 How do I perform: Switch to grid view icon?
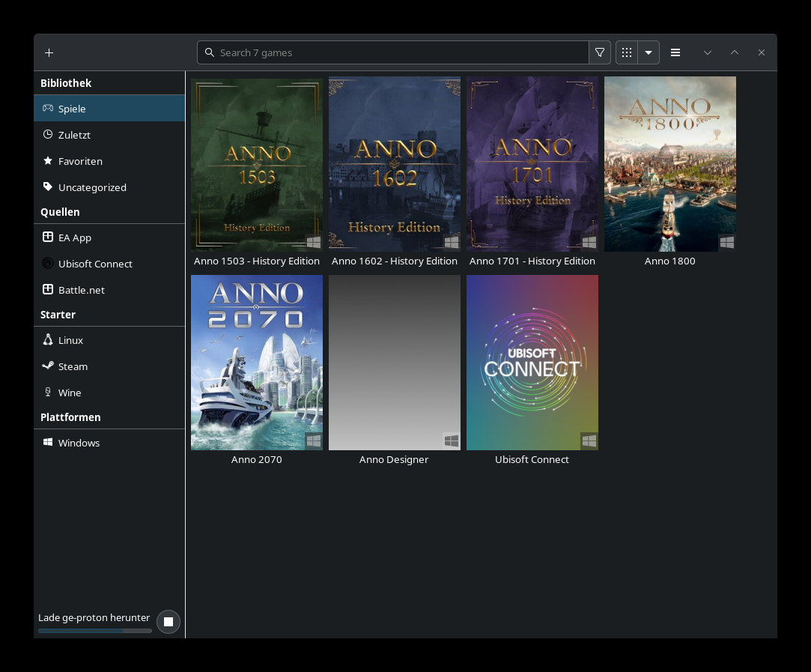point(627,52)
